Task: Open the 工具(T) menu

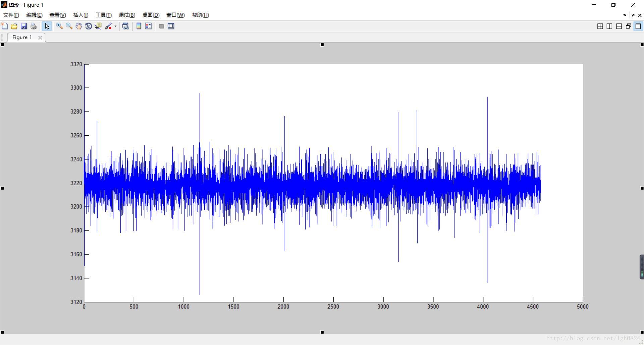Action: [103, 15]
